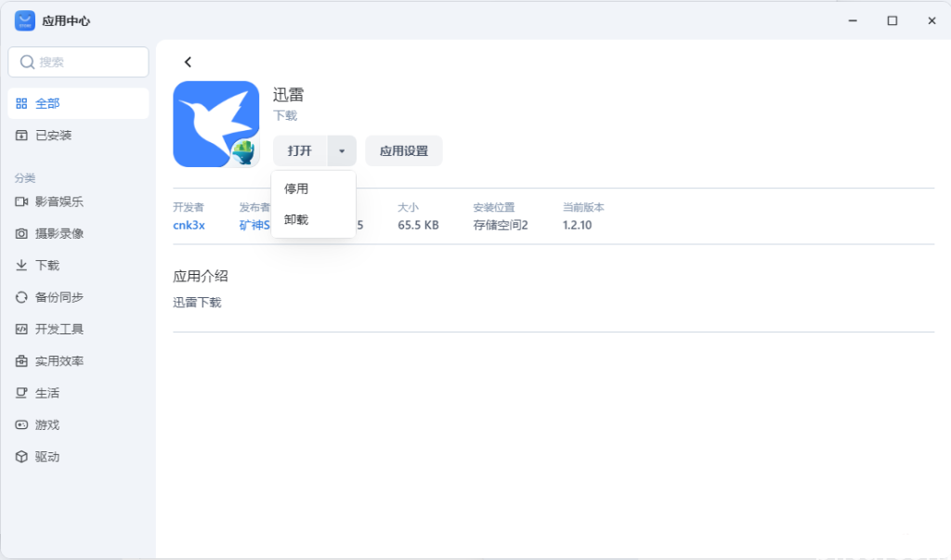Show 已安装 installed apps
Screen dimensions: 951x560
[53, 136]
